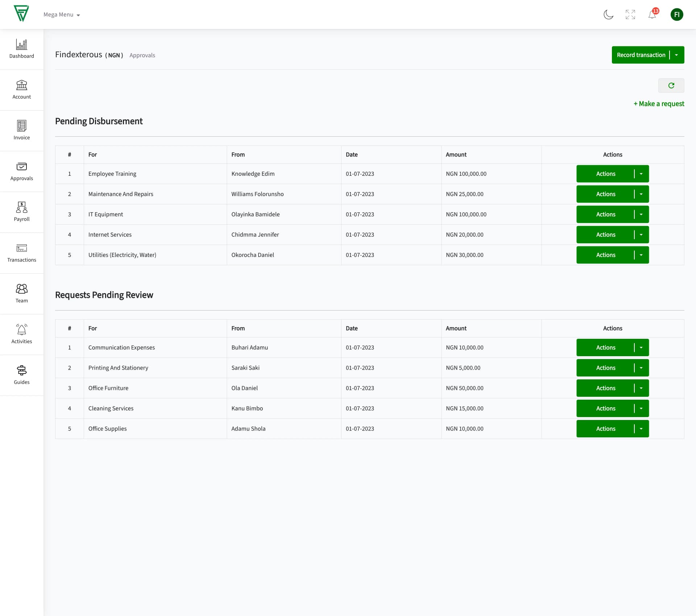
Task: Open Guides from the sidebar
Action: pyautogui.click(x=22, y=375)
